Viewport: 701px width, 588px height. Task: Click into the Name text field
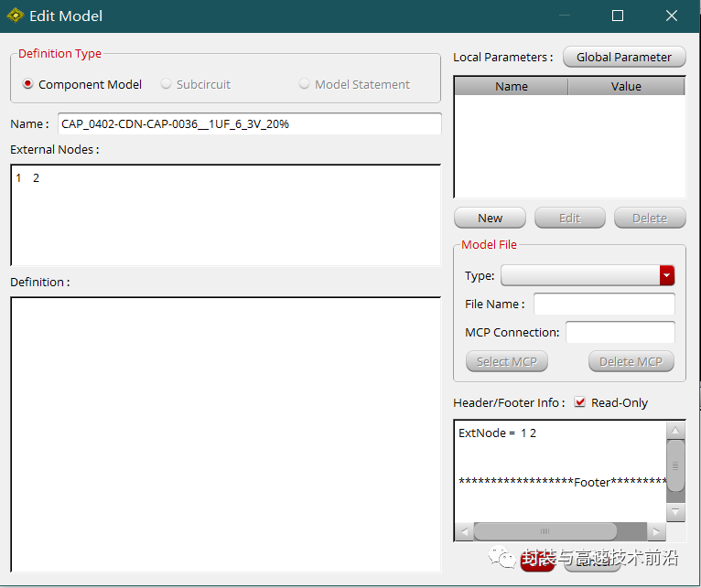250,123
